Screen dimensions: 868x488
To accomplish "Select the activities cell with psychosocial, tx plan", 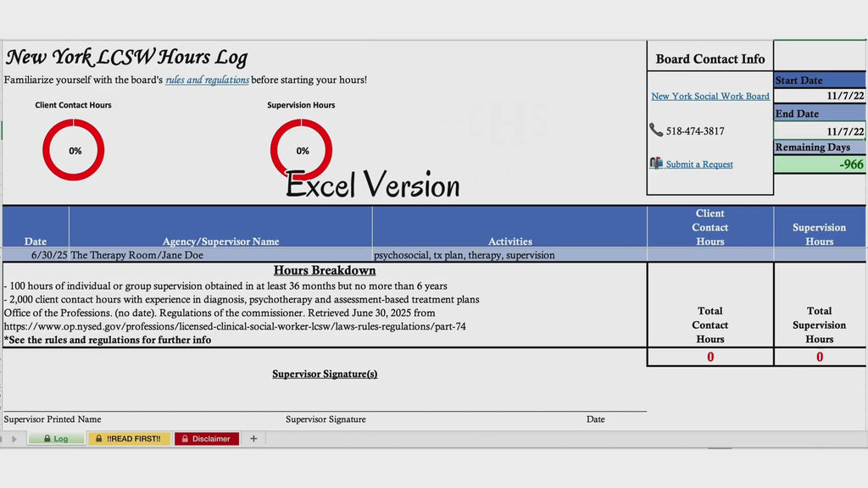I will pos(509,255).
